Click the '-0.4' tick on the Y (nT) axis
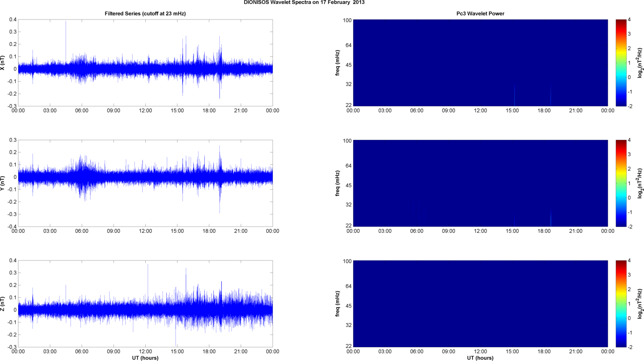This screenshot has height=361, width=644. coord(12,227)
